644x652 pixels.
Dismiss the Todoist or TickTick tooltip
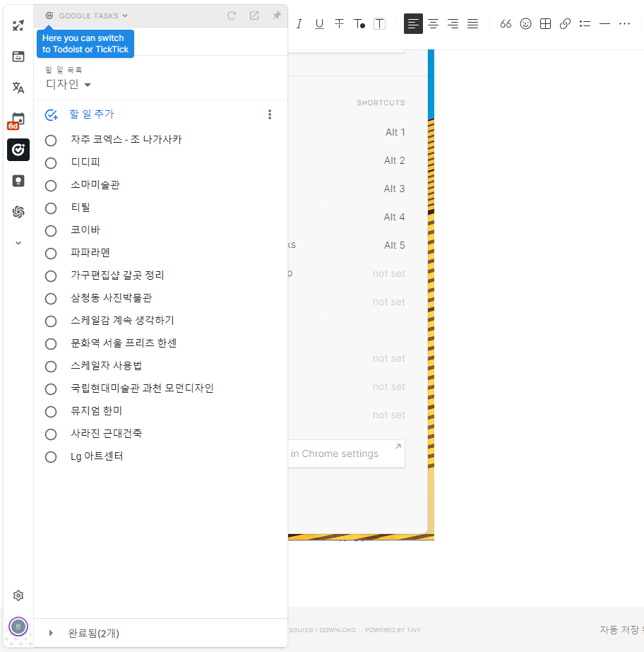click(x=85, y=44)
